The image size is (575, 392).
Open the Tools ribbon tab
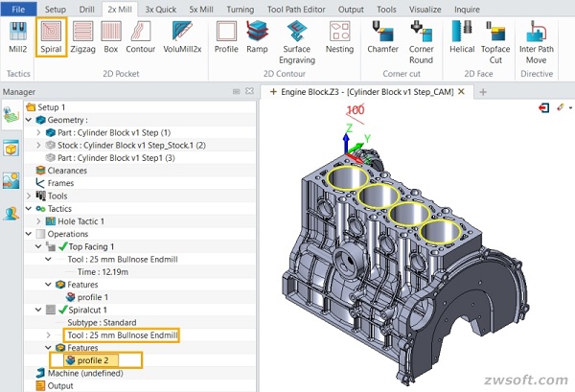coord(386,10)
